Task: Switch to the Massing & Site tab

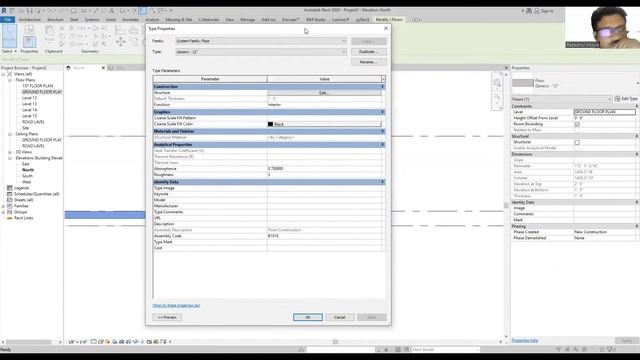Action: tap(179, 20)
